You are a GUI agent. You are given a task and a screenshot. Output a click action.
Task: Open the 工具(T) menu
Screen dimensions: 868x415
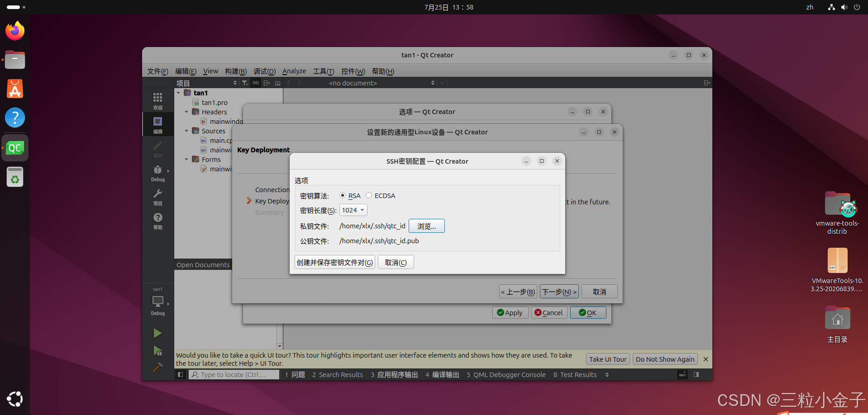[324, 71]
